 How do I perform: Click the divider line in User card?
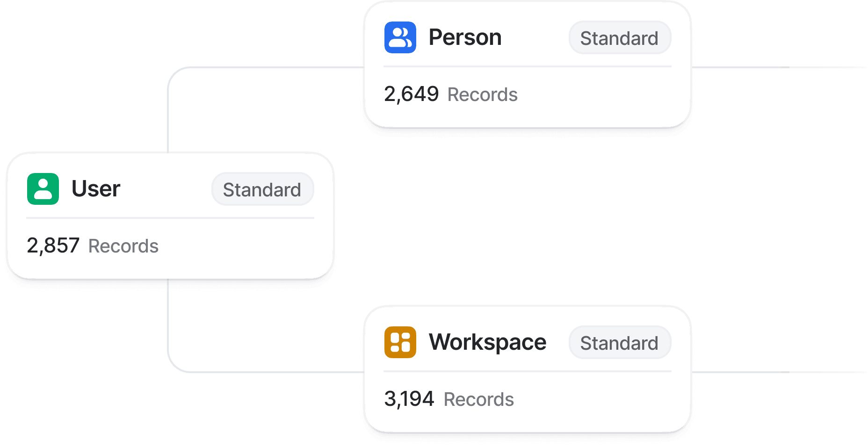point(170,218)
